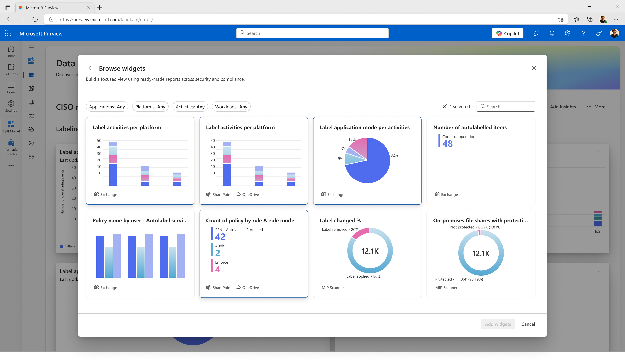Click the browser back arrow
625x364 pixels.
(x=9, y=19)
